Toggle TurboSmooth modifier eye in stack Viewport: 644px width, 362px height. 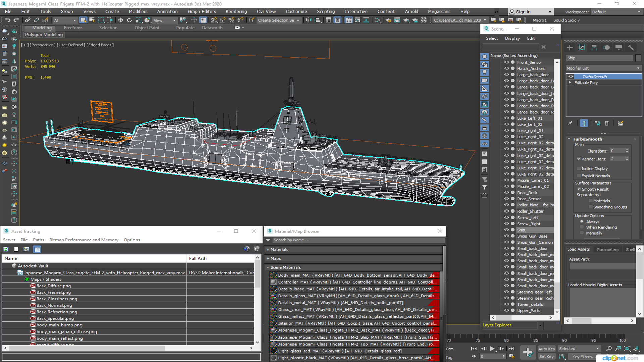[571, 77]
